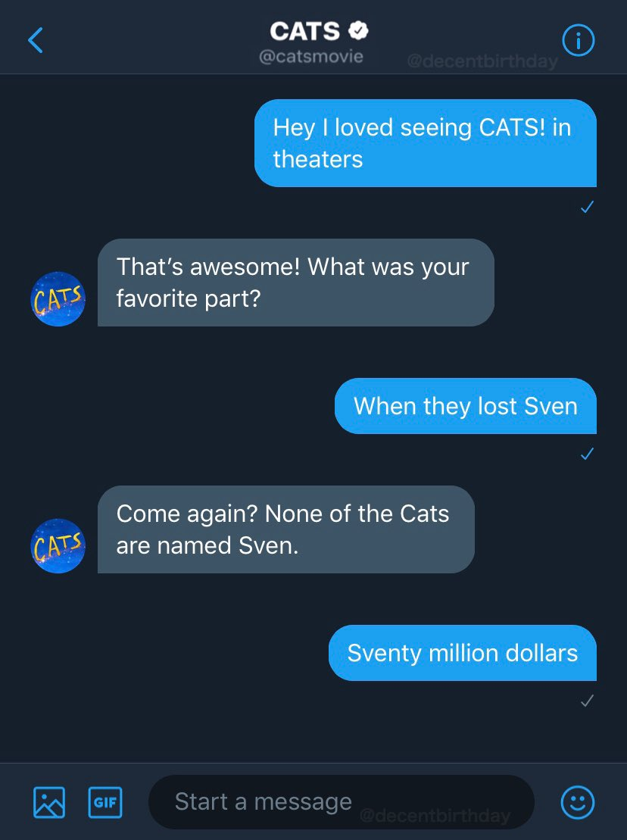
Task: Tap the 'None of the Cats' reply bubble
Action: (285, 529)
